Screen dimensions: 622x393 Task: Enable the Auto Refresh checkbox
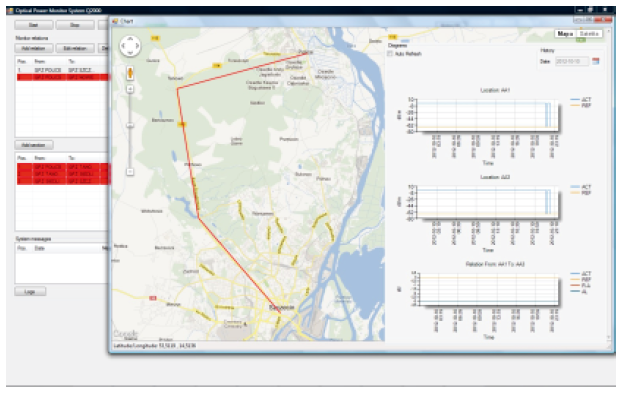[390, 54]
